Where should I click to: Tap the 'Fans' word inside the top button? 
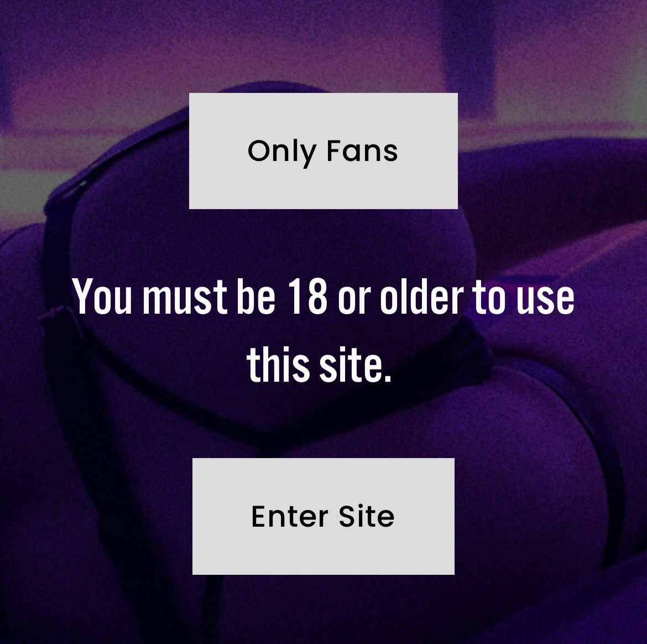[x=362, y=150]
